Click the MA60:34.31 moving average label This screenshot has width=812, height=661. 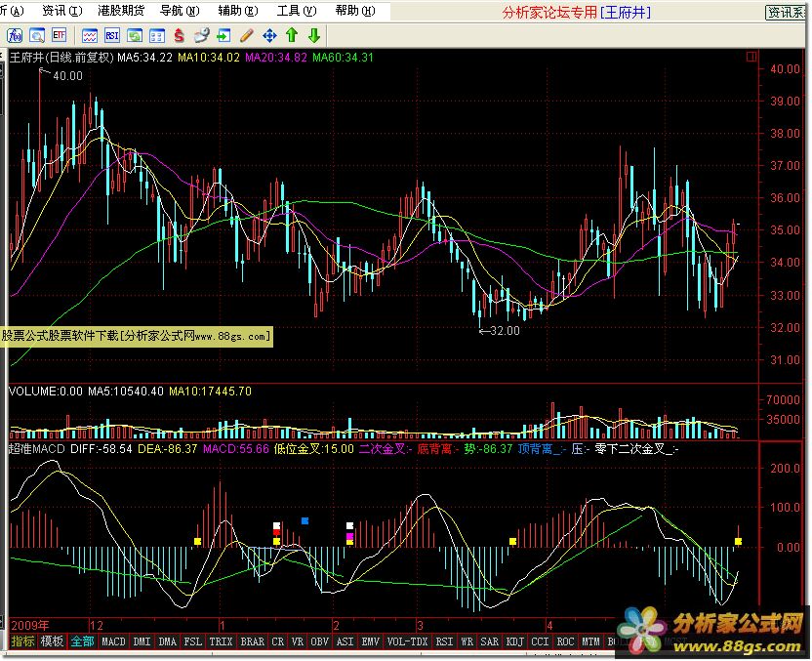(343, 57)
